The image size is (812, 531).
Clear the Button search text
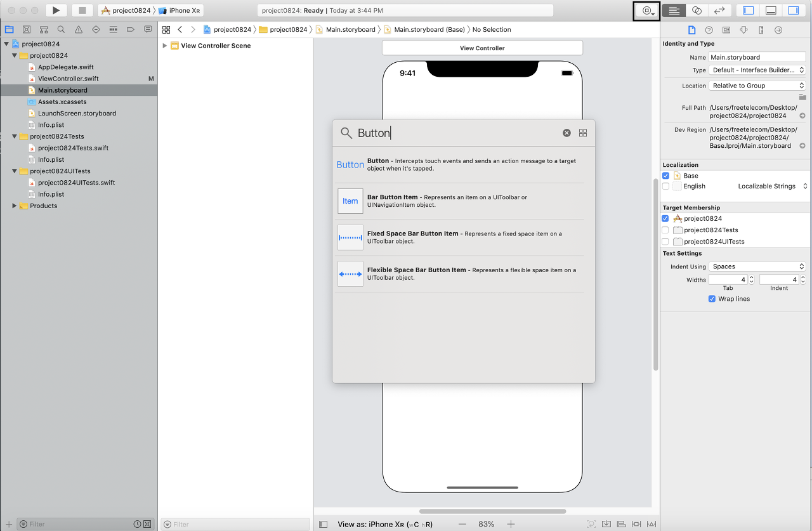point(566,133)
